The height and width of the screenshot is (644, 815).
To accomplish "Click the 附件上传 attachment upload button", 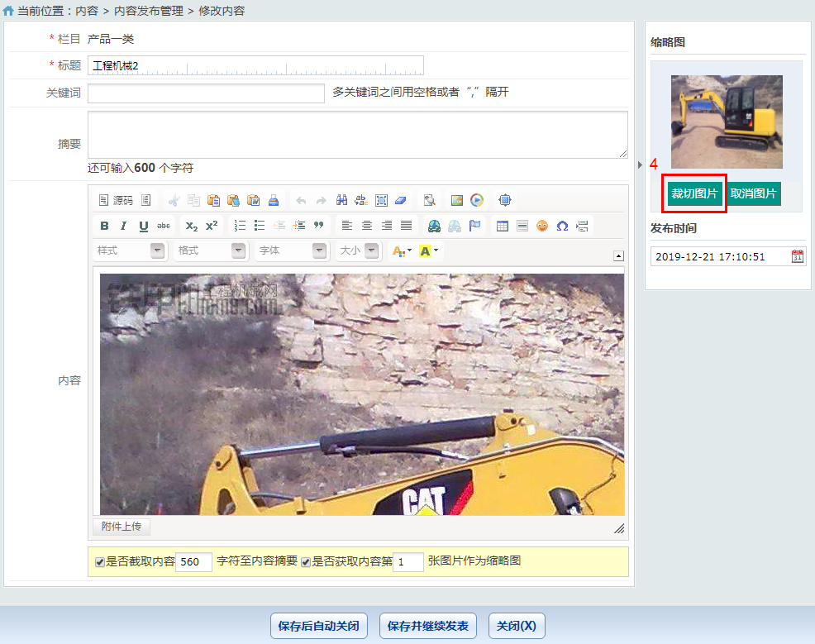I will coord(122,527).
